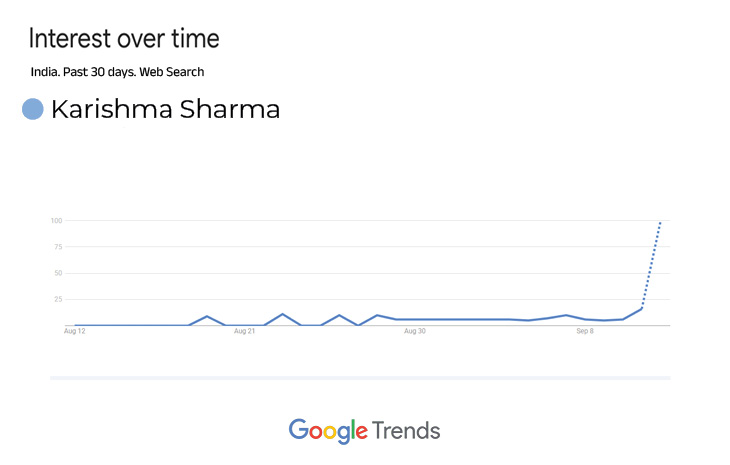
Task: Click the Trends wordmark text
Action: (406, 430)
